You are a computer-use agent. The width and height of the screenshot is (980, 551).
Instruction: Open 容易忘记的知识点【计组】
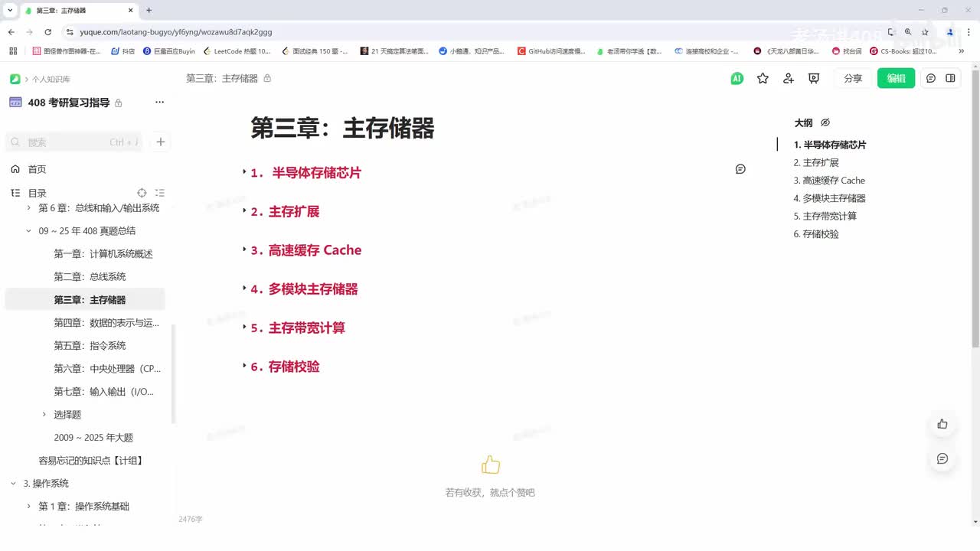91,460
